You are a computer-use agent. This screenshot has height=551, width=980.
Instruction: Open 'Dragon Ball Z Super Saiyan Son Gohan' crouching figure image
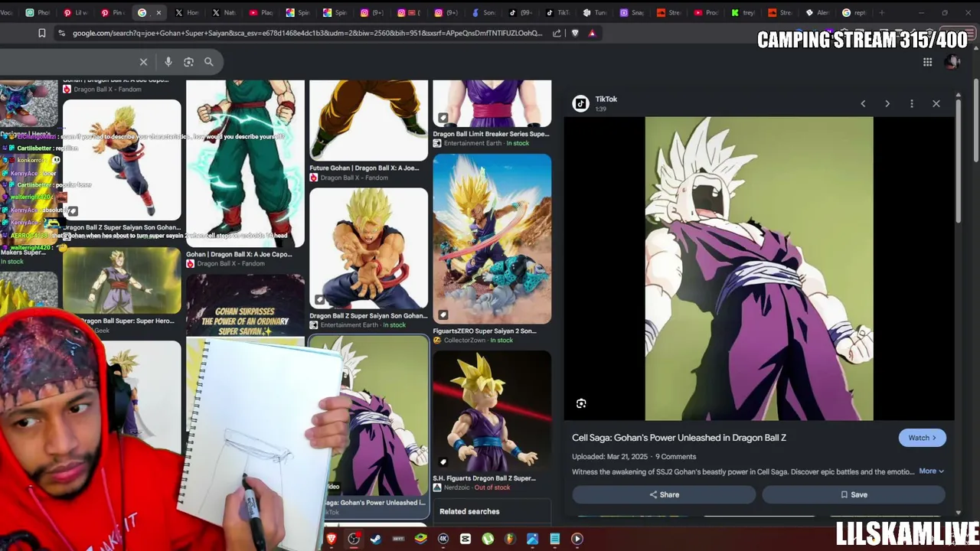tap(368, 249)
